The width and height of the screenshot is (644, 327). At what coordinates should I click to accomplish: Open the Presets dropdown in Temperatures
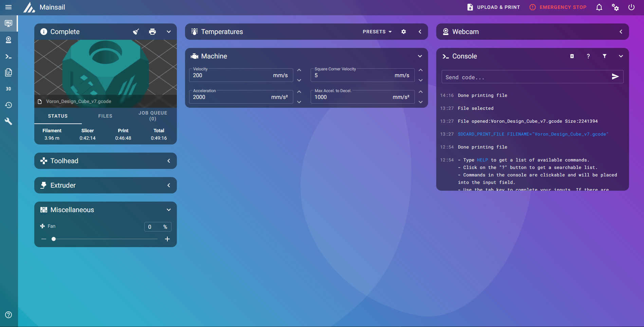click(x=377, y=32)
